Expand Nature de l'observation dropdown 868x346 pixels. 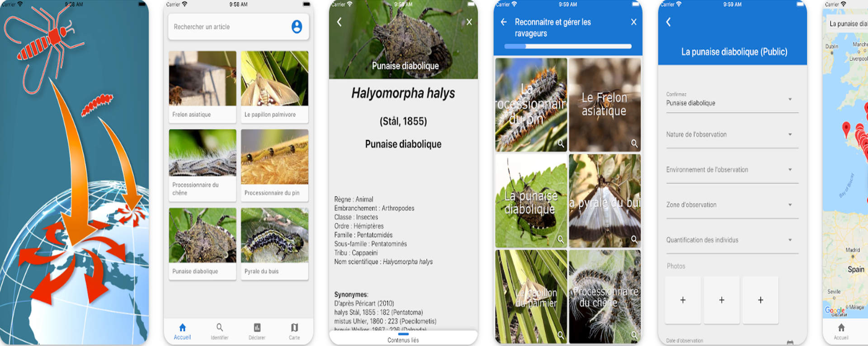(732, 135)
